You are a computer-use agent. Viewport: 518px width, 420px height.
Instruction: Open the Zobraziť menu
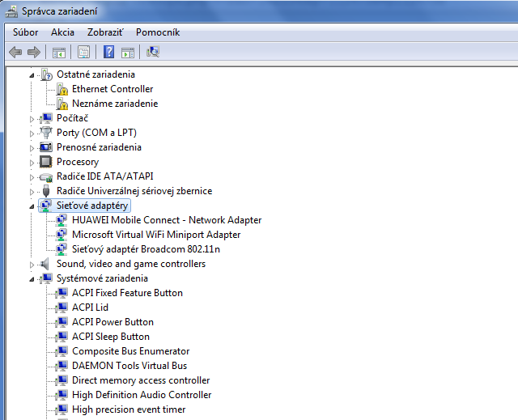(x=105, y=32)
